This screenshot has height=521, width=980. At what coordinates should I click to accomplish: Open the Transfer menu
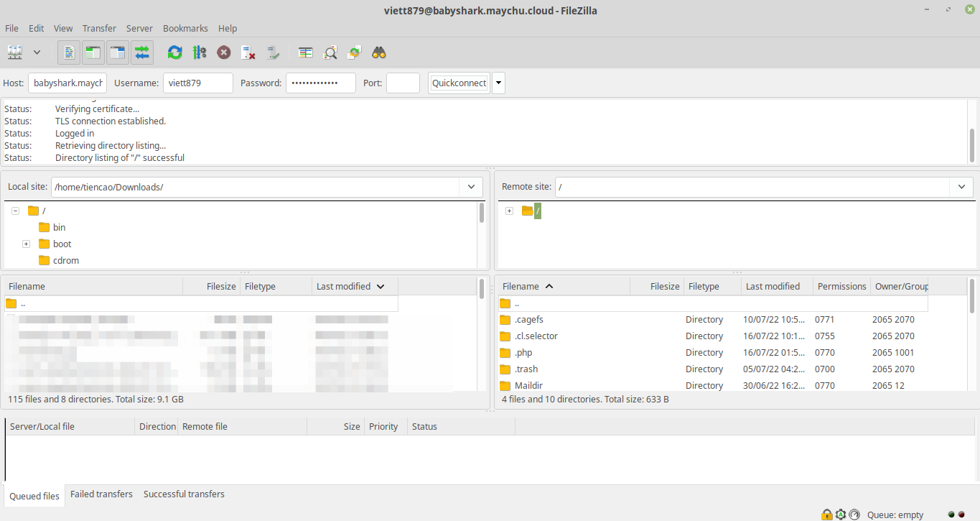tap(99, 28)
